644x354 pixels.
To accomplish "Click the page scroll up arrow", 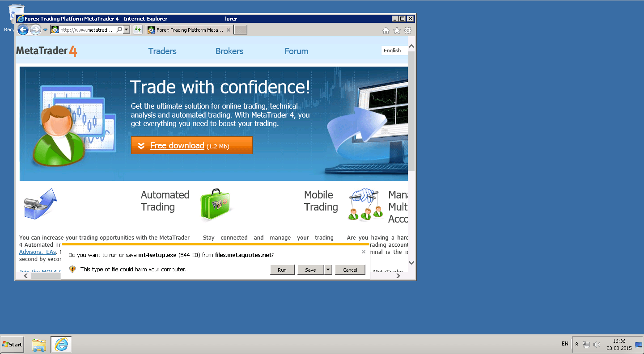I will click(411, 46).
